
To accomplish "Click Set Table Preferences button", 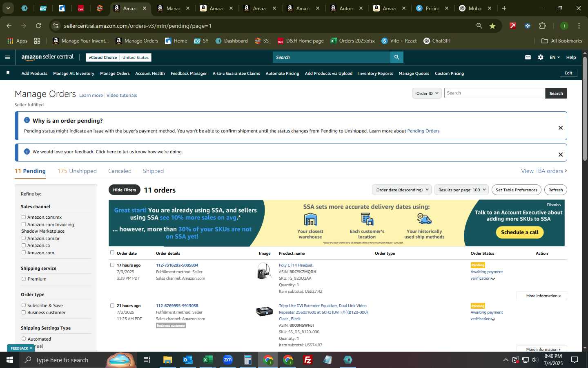I will (516, 190).
